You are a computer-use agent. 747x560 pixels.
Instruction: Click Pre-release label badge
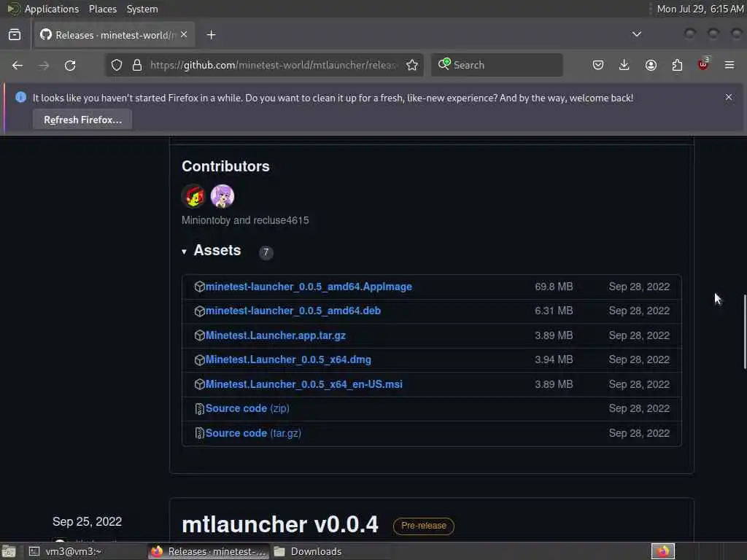click(424, 526)
